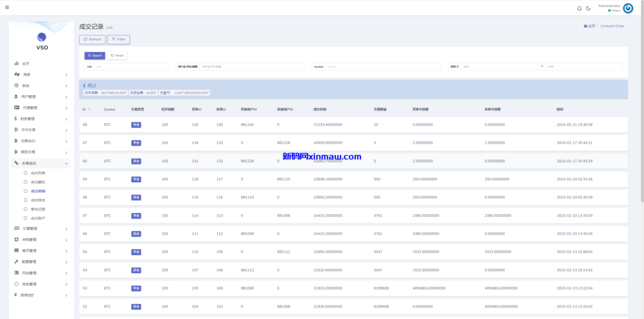Viewport: 644px width, 319px height.
Task: Select the 合约列表 radio circle in submenu
Action: [x=26, y=173]
